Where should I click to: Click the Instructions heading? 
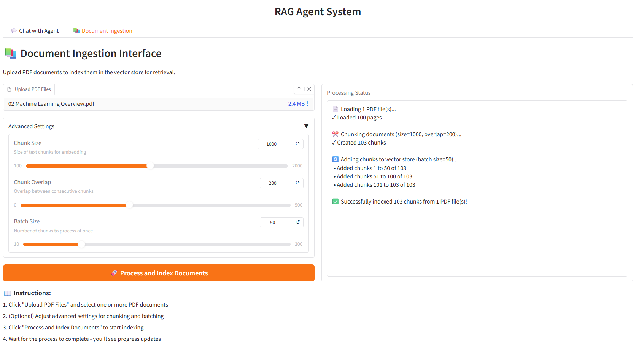point(27,293)
